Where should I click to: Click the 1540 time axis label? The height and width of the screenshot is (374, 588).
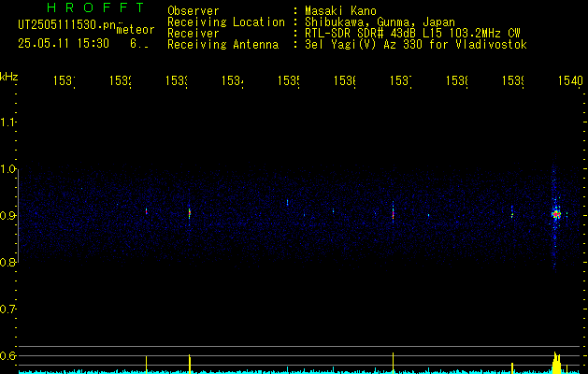click(570, 80)
